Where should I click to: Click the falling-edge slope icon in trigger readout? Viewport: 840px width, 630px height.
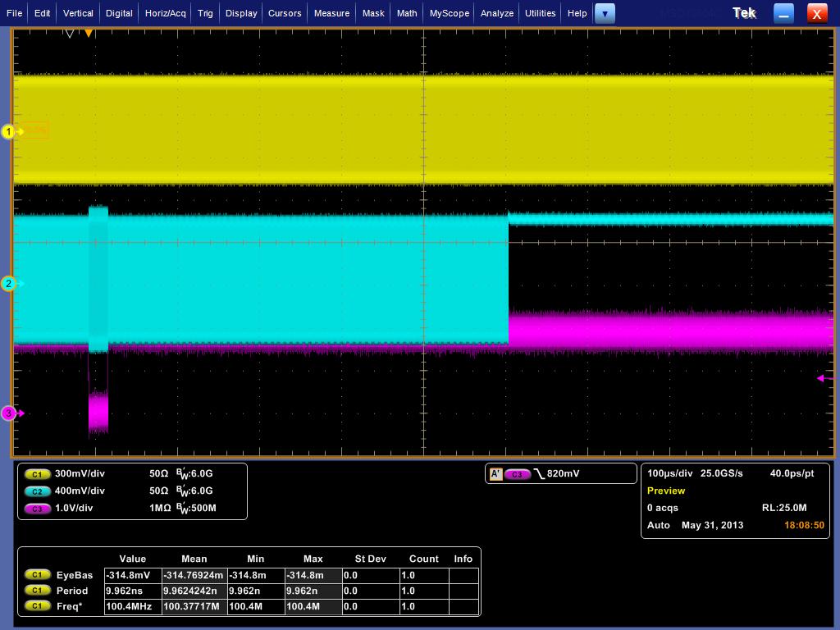click(x=538, y=473)
